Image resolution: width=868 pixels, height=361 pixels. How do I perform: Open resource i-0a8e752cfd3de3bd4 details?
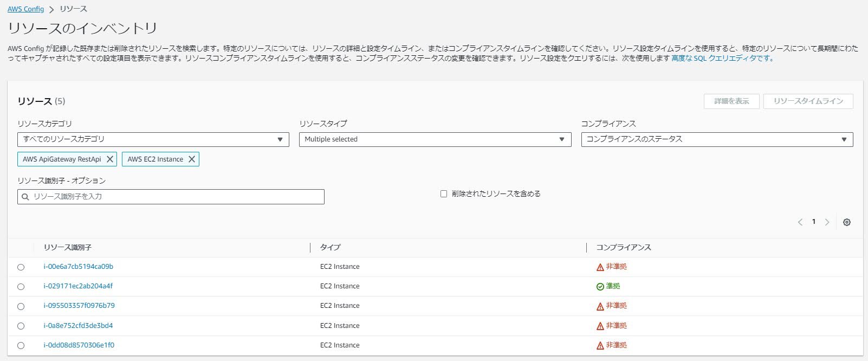coord(78,326)
